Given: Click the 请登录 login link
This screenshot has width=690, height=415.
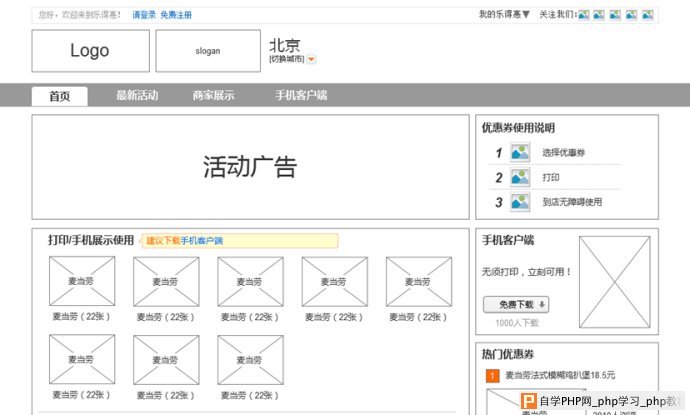Looking at the screenshot, I should point(144,15).
